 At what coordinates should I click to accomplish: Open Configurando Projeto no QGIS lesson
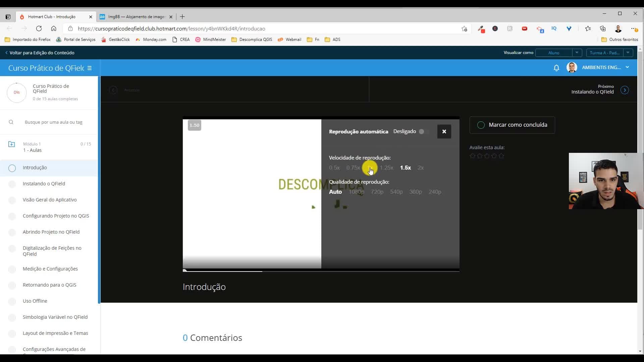point(56,216)
